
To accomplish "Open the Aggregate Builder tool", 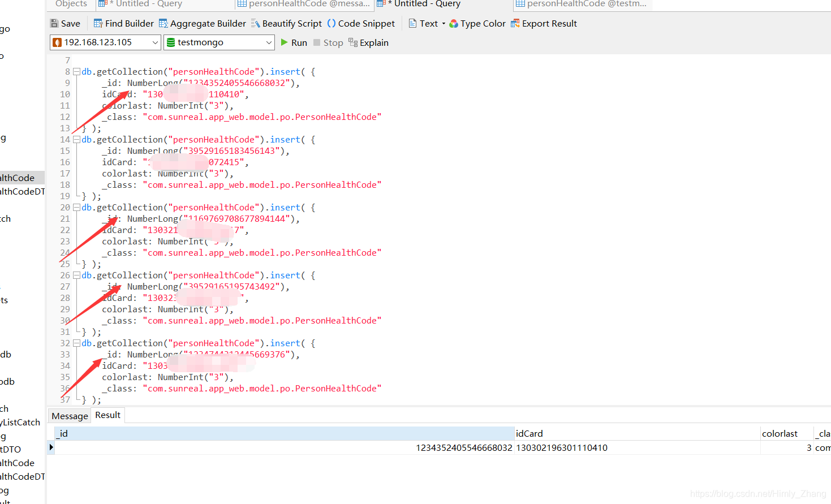I will (202, 23).
